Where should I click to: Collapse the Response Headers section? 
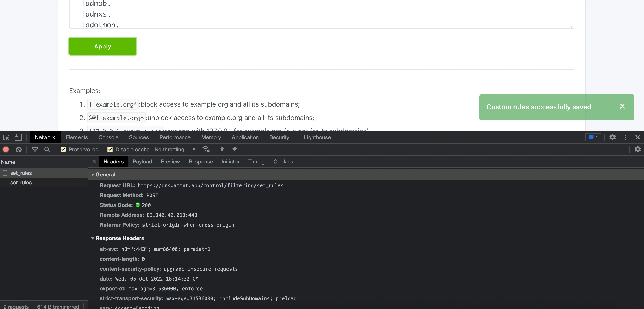93,239
